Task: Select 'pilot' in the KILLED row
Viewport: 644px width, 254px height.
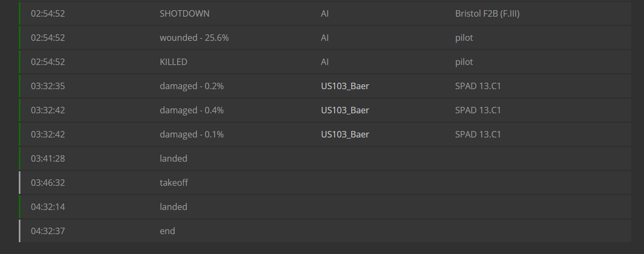Action: (464, 62)
